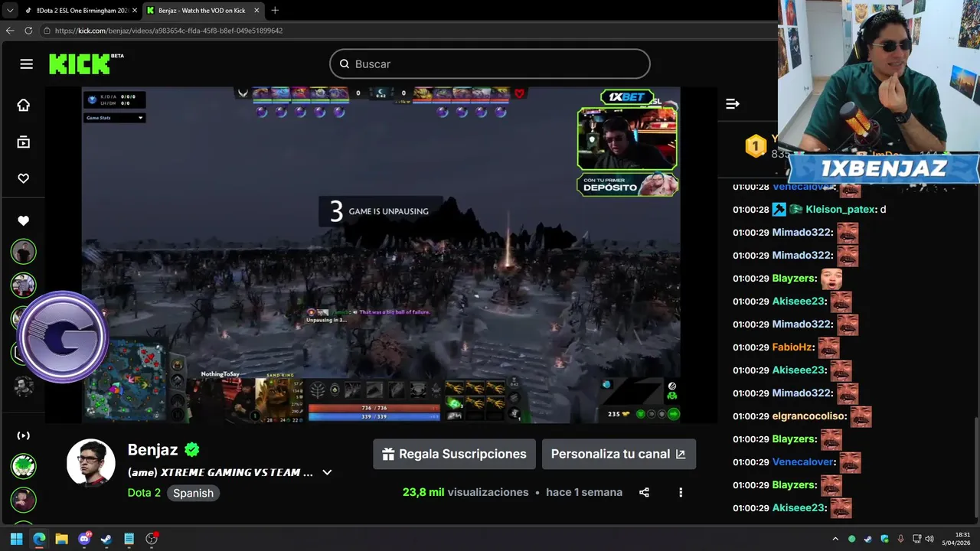Screen dimensions: 980x551
Task: Click the green verified badge
Action: [191, 450]
